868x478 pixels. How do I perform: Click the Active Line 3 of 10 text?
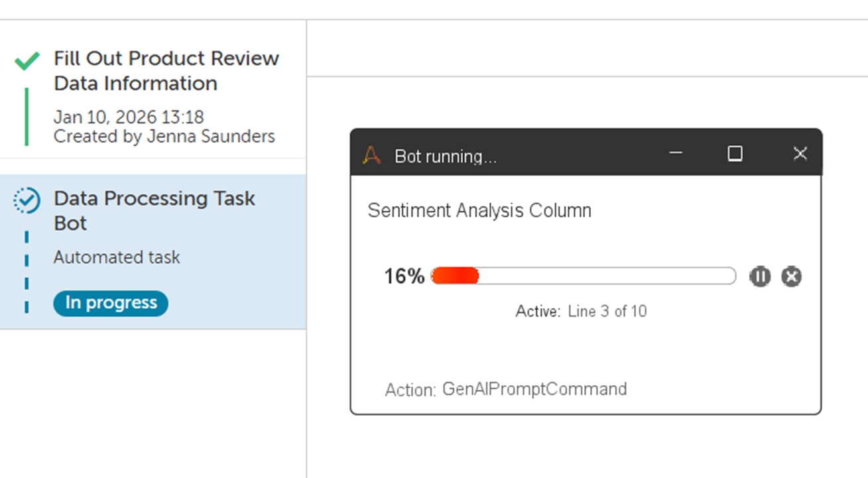[581, 311]
